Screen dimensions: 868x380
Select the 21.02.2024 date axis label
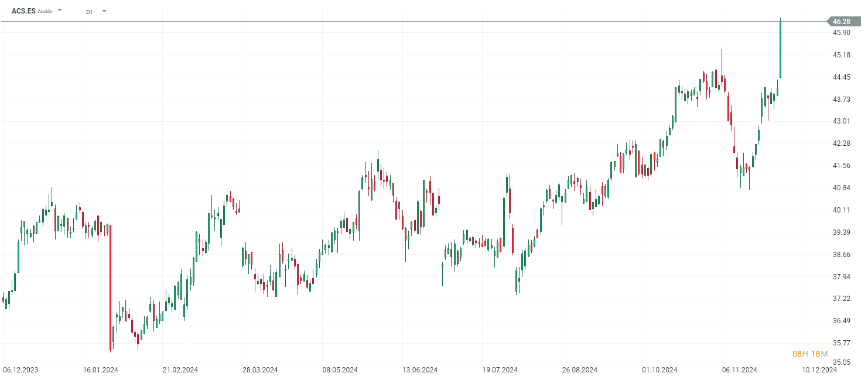point(180,370)
